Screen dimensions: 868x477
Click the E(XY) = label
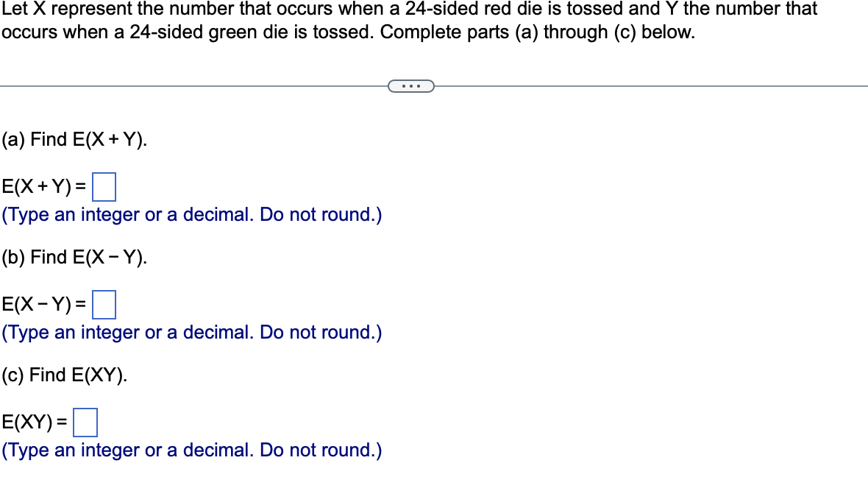click(35, 423)
